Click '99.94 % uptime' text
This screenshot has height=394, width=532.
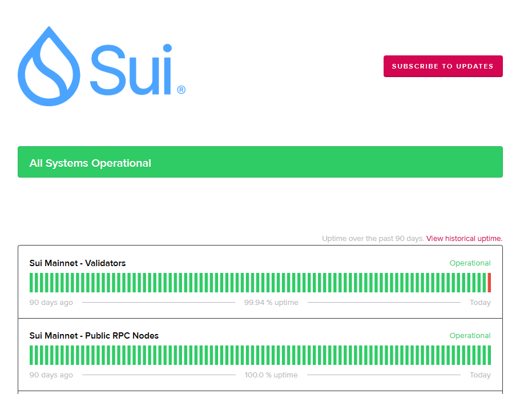coord(271,303)
